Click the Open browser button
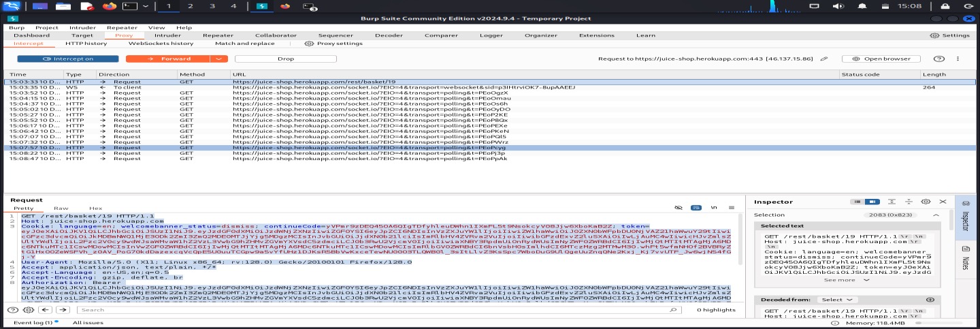Screen dimensions: 980x329 pos(881,59)
